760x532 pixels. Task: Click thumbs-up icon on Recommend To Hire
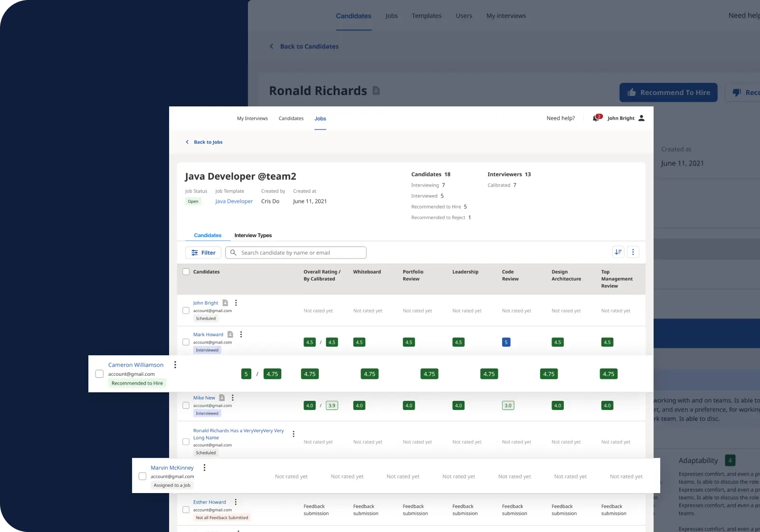[x=631, y=93]
